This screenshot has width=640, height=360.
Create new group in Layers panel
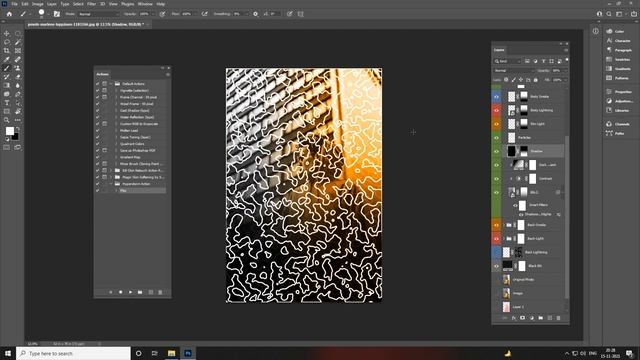pyautogui.click(x=540, y=318)
